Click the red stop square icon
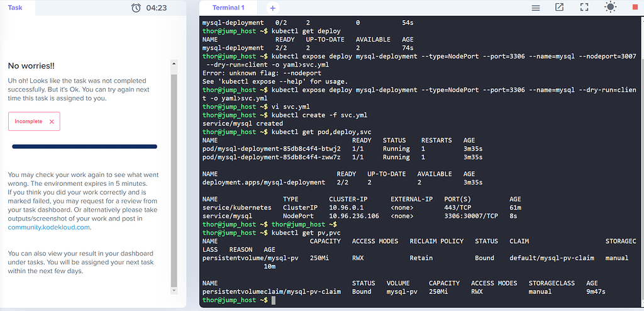This screenshot has height=311, width=644. (634, 8)
